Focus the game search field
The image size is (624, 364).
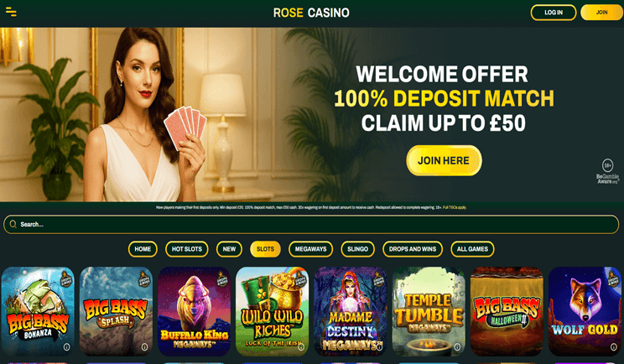(311, 225)
